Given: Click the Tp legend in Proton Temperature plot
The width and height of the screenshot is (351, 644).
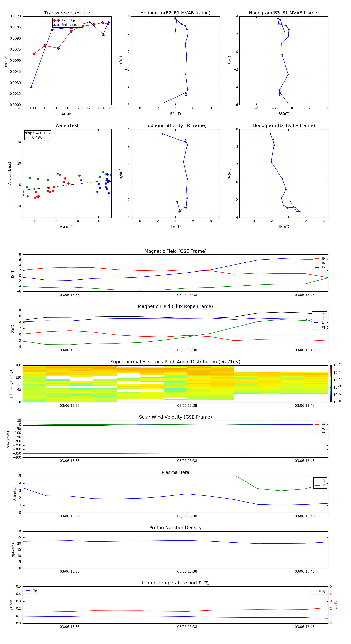Looking at the screenshot, I should click(x=31, y=591).
